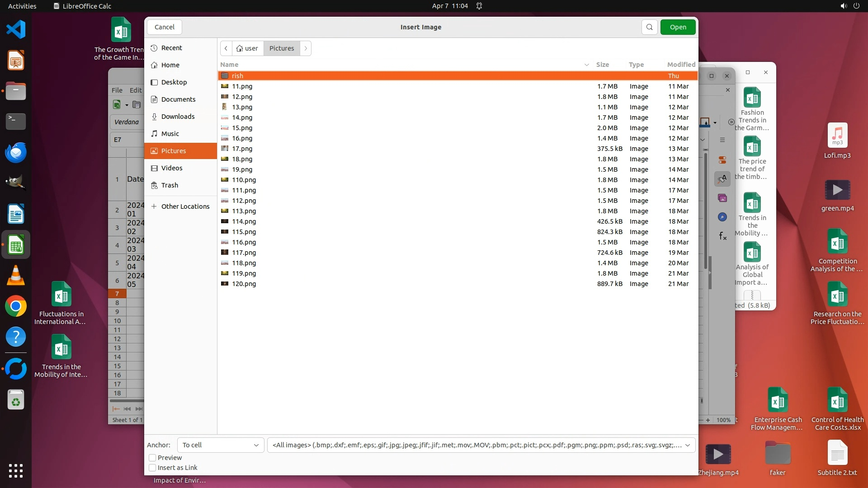Viewport: 868px width, 488px height.
Task: Open Trash in sidebar
Action: (170, 185)
